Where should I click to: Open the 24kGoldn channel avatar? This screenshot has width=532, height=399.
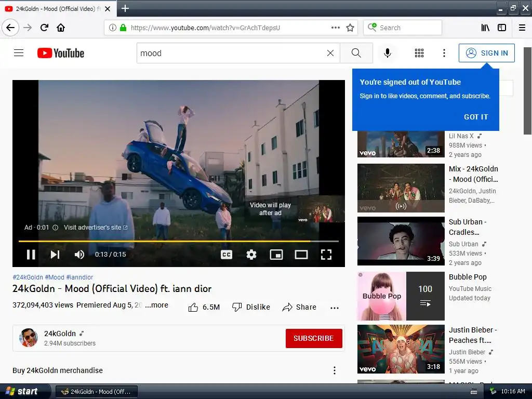tap(29, 338)
